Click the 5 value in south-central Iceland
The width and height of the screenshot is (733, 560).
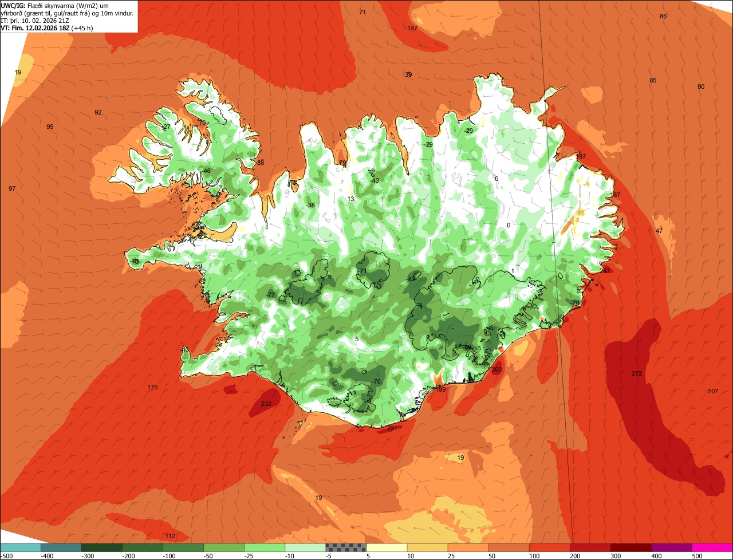coord(357,339)
